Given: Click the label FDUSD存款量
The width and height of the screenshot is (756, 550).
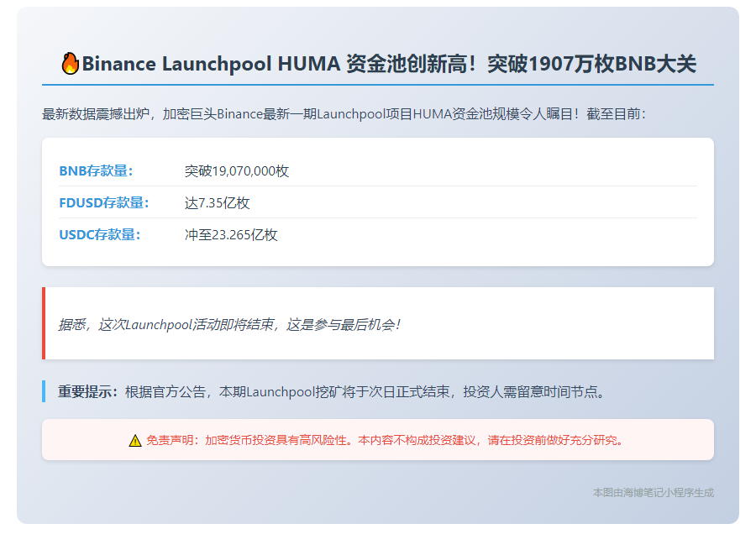Looking at the screenshot, I should click(104, 202).
